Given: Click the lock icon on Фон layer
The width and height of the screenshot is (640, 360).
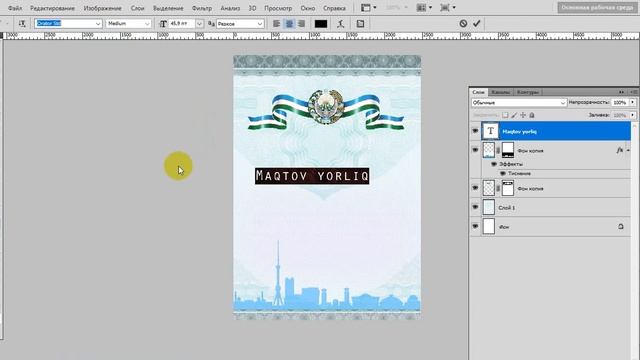Looking at the screenshot, I should (620, 227).
